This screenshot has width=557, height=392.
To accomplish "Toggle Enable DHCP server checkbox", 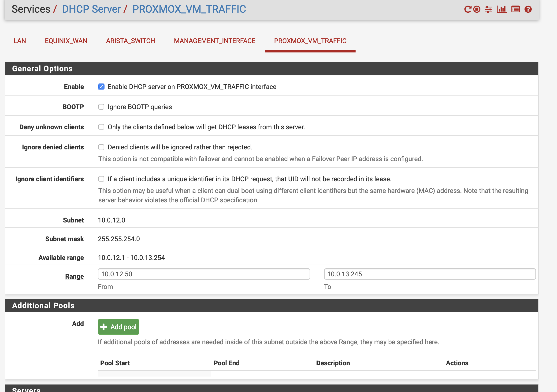I will click(x=101, y=87).
